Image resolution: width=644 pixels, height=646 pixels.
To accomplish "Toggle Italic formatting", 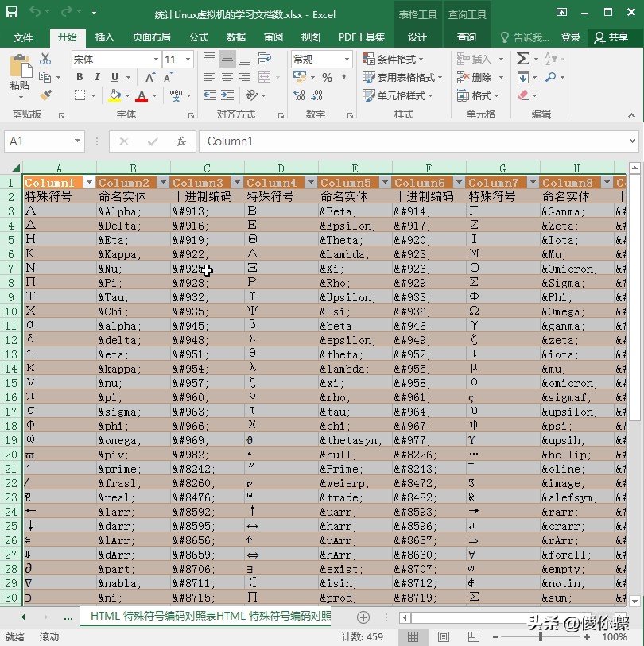I will pyautogui.click(x=97, y=77).
